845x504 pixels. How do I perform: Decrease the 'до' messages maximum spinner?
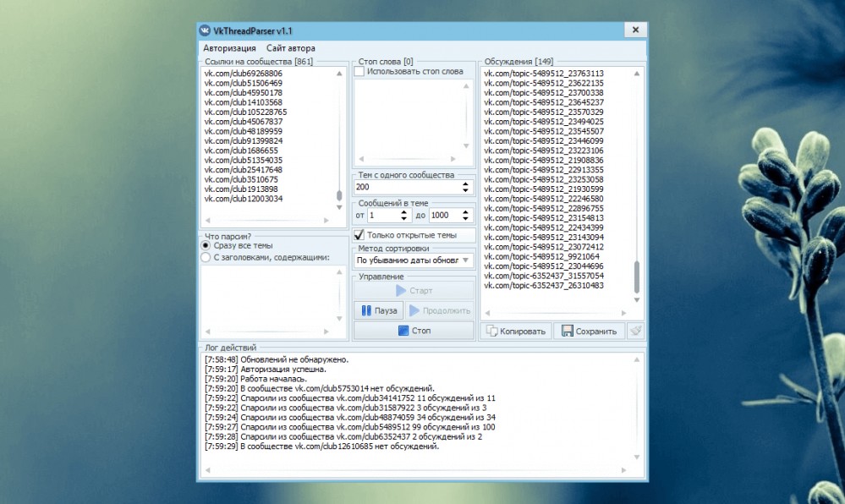tap(465, 218)
